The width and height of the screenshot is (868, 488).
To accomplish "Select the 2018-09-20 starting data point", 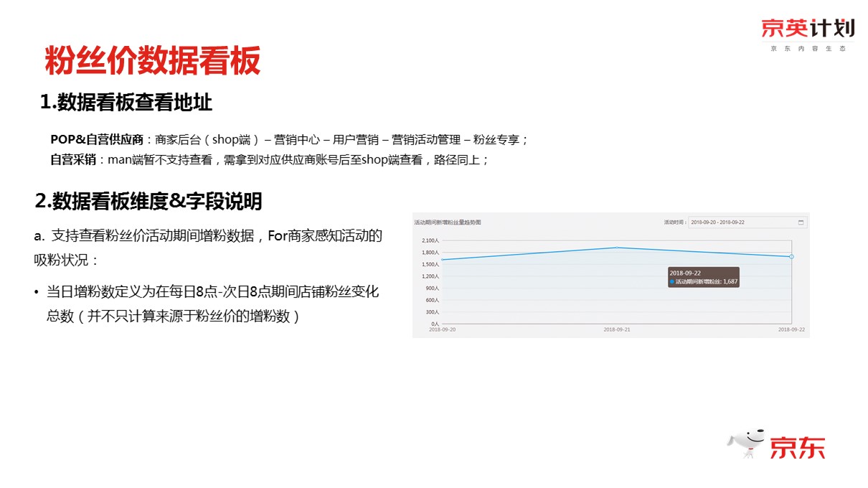I will click(443, 260).
